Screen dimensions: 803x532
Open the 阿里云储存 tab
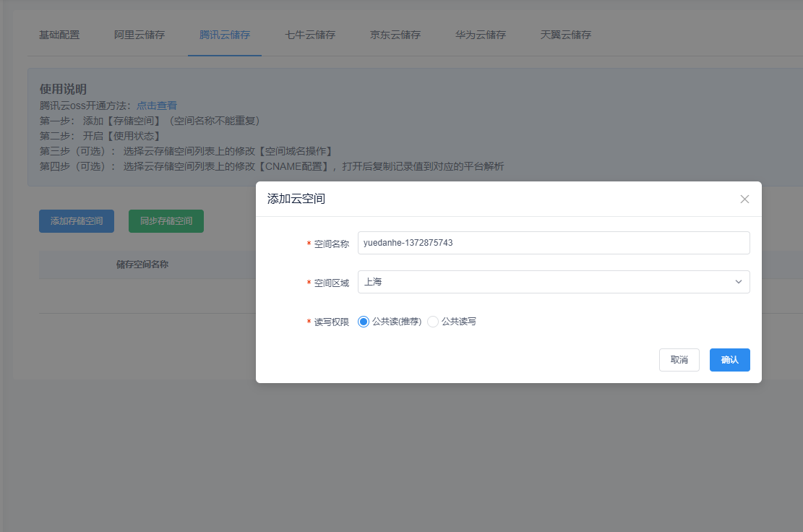click(x=139, y=35)
